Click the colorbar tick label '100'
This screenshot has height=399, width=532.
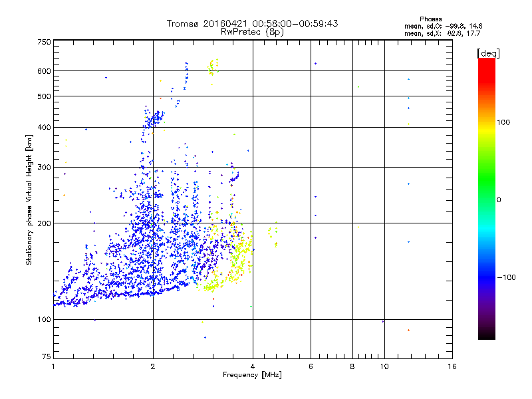(503, 122)
